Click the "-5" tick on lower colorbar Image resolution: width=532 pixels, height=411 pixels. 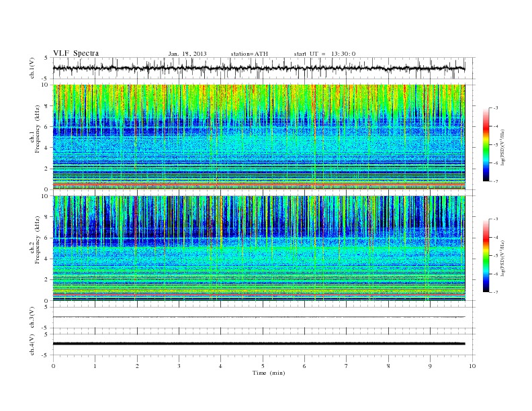click(x=496, y=256)
